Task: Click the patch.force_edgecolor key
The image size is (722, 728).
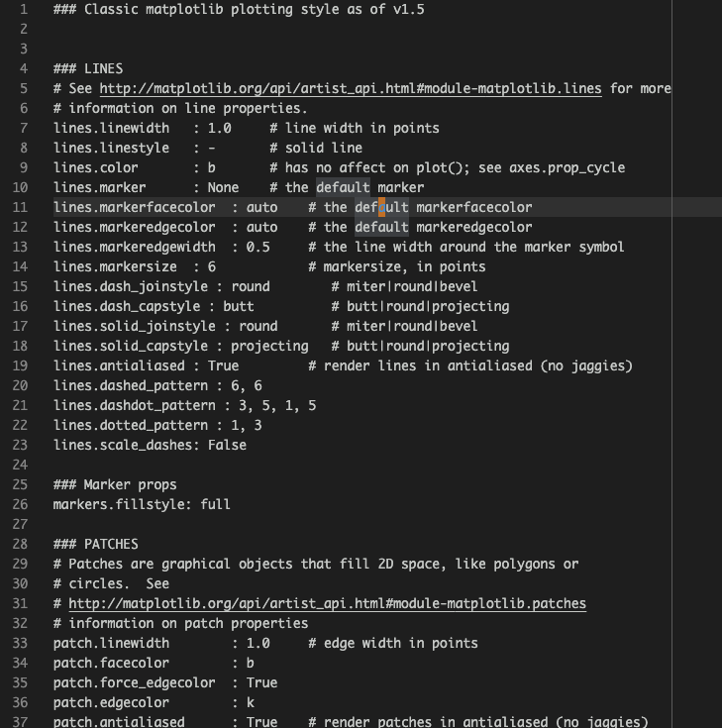Action: click(134, 683)
